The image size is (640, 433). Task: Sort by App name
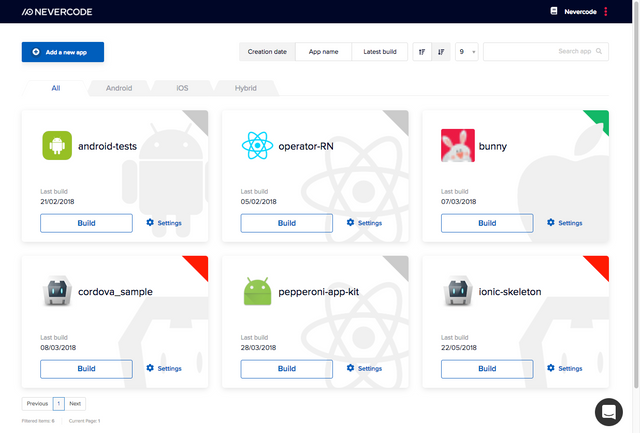(x=324, y=52)
